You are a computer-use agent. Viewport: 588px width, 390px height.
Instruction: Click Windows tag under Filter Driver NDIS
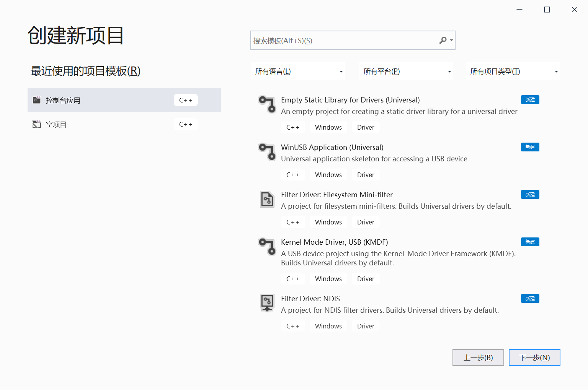(x=328, y=326)
